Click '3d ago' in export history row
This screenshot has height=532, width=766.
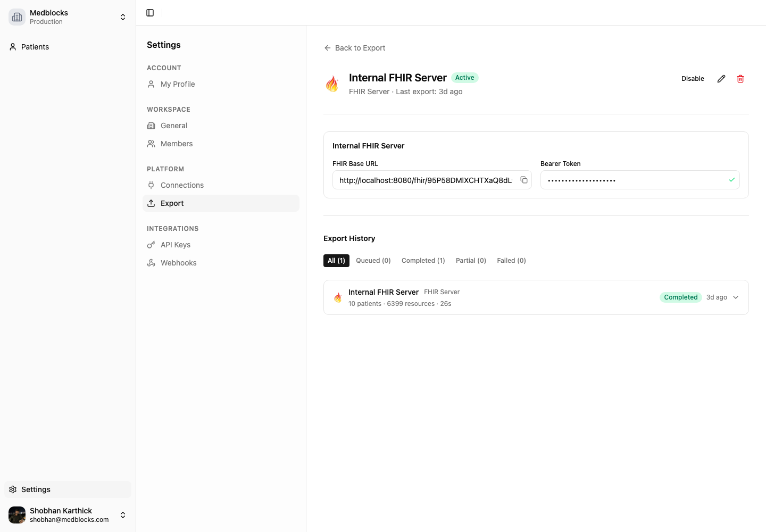point(717,297)
